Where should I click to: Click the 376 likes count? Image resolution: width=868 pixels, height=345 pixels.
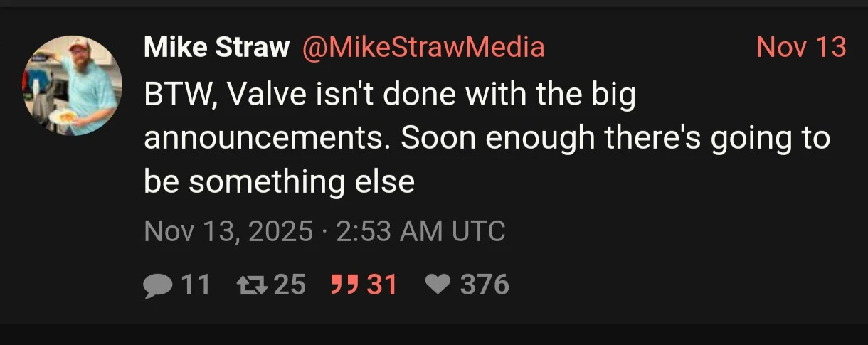485,285
